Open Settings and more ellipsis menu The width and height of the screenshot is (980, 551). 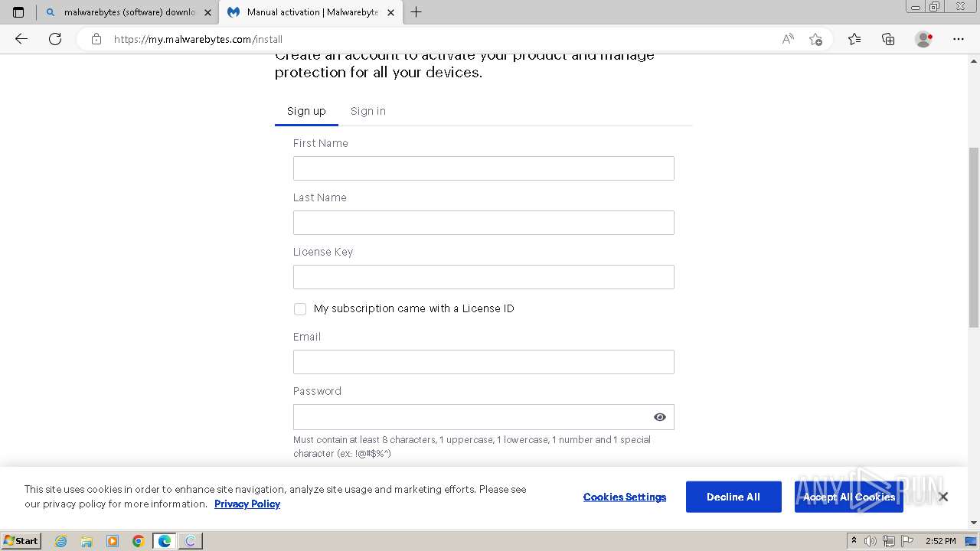point(959,39)
